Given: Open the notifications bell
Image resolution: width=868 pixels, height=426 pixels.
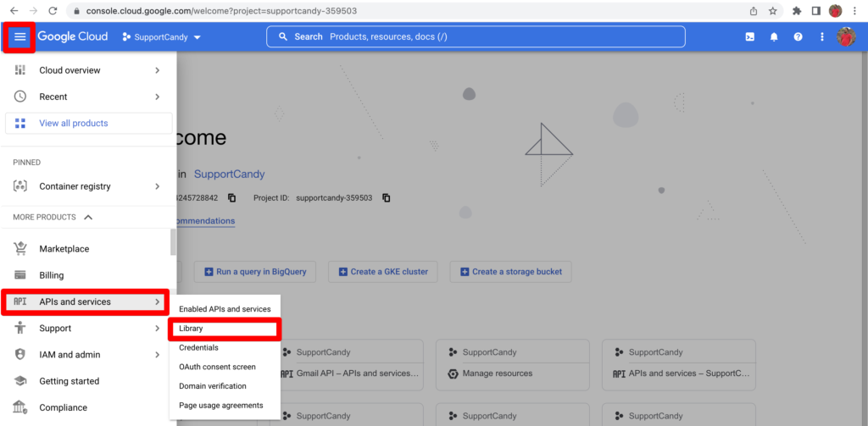Looking at the screenshot, I should [774, 37].
